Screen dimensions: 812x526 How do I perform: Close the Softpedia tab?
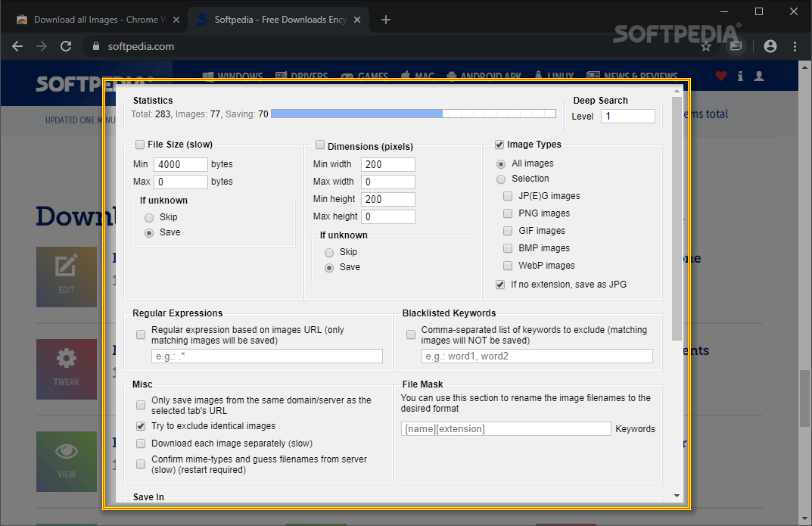pos(357,20)
